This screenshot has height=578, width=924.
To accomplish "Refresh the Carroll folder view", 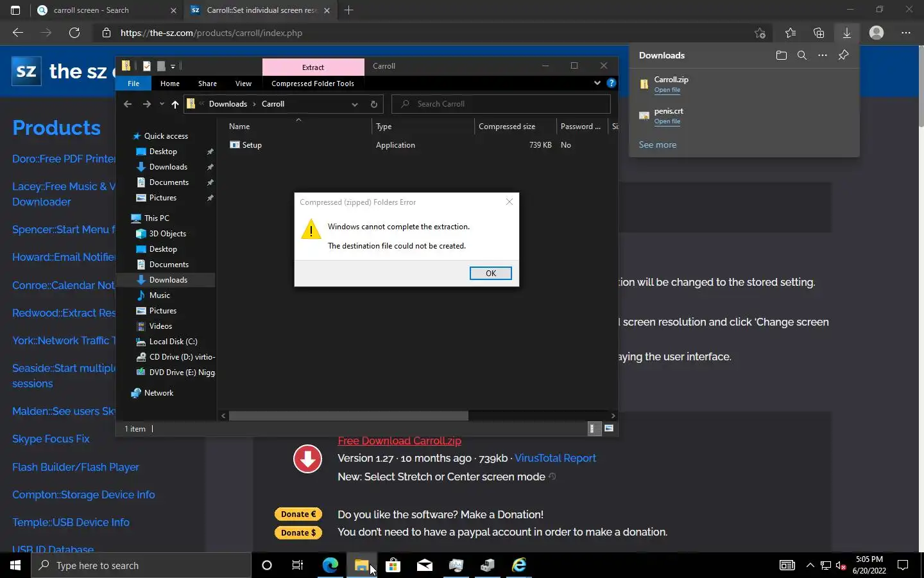I will [374, 104].
